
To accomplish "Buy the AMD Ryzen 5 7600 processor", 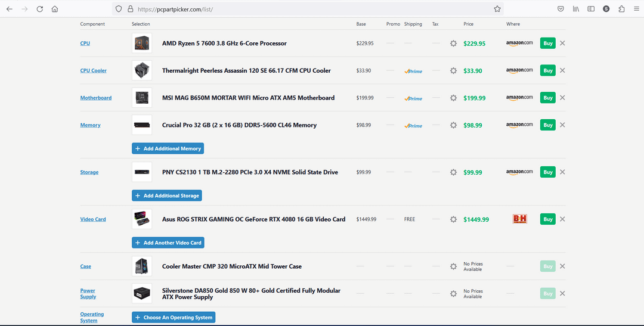I will click(x=548, y=43).
